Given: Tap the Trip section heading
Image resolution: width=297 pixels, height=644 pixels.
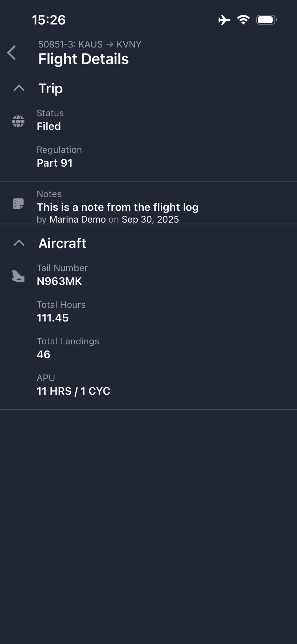Looking at the screenshot, I should [51, 88].
